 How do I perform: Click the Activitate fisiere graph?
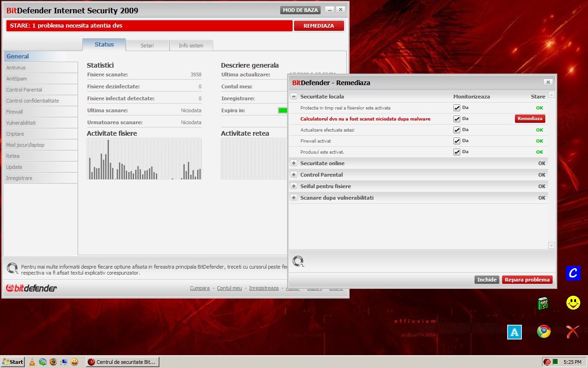point(144,159)
